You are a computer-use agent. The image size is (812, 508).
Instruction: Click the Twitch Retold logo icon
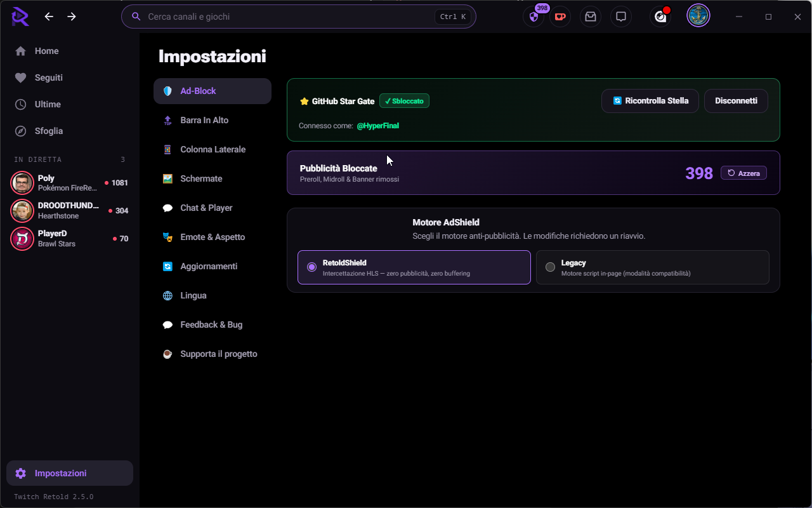pos(20,17)
